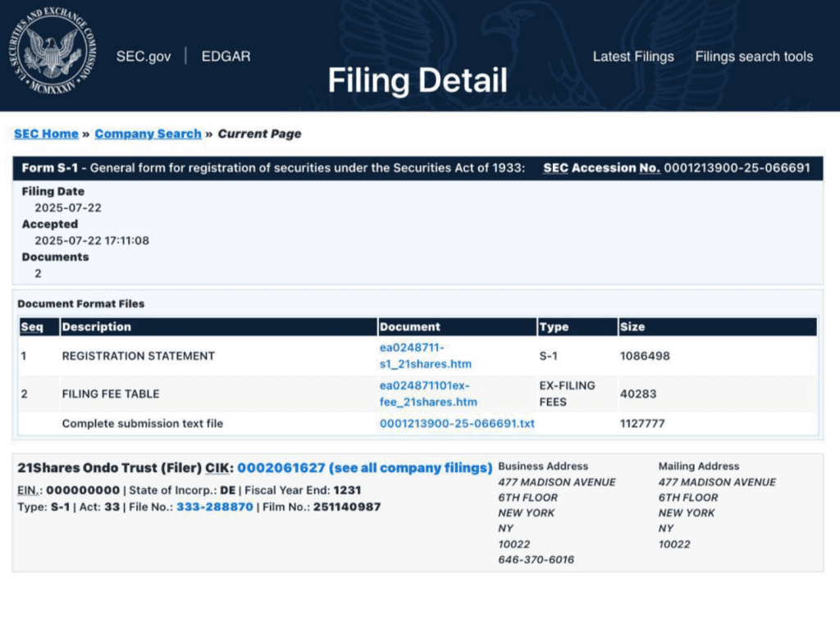
Task: Open CIK 0002061627 company filings link
Action: (x=364, y=468)
